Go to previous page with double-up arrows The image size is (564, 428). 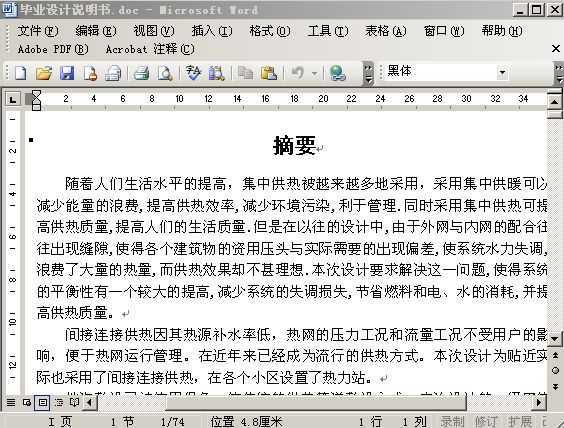click(x=555, y=355)
